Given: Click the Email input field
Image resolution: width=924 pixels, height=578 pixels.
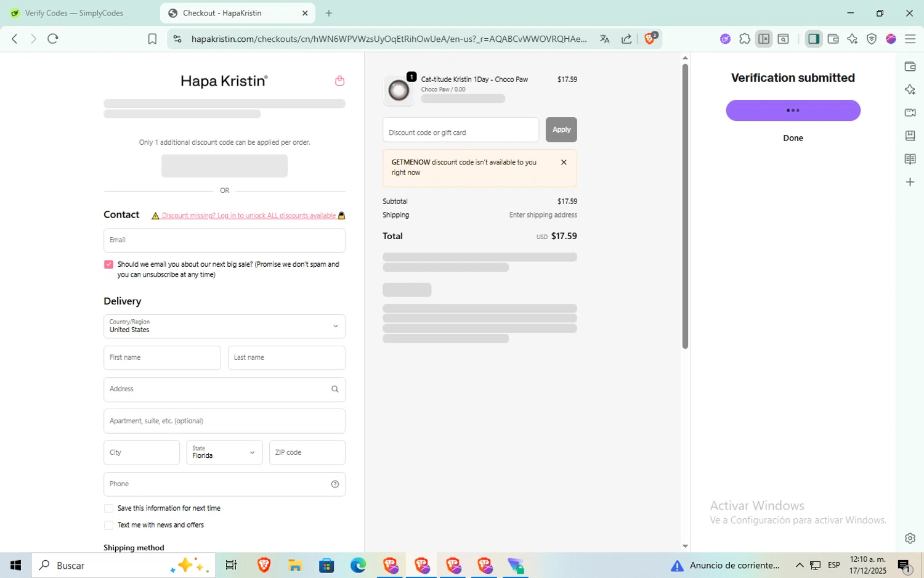Looking at the screenshot, I should coord(224,240).
